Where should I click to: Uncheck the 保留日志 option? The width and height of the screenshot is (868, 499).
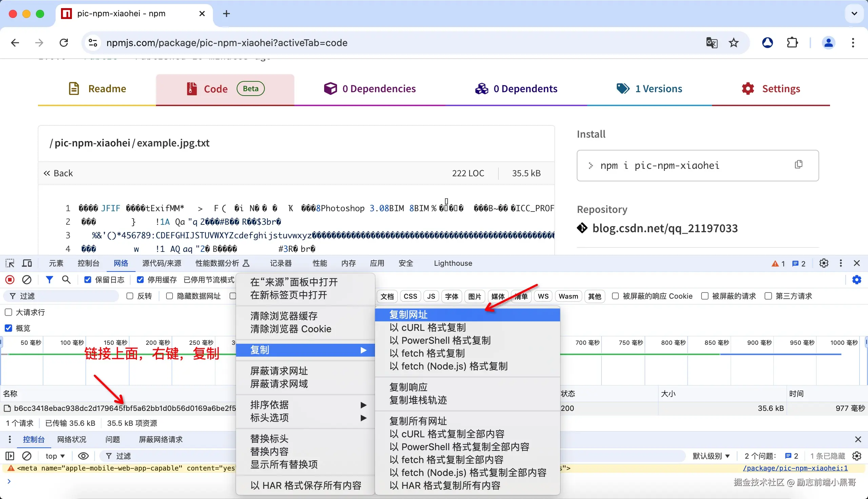click(x=88, y=279)
